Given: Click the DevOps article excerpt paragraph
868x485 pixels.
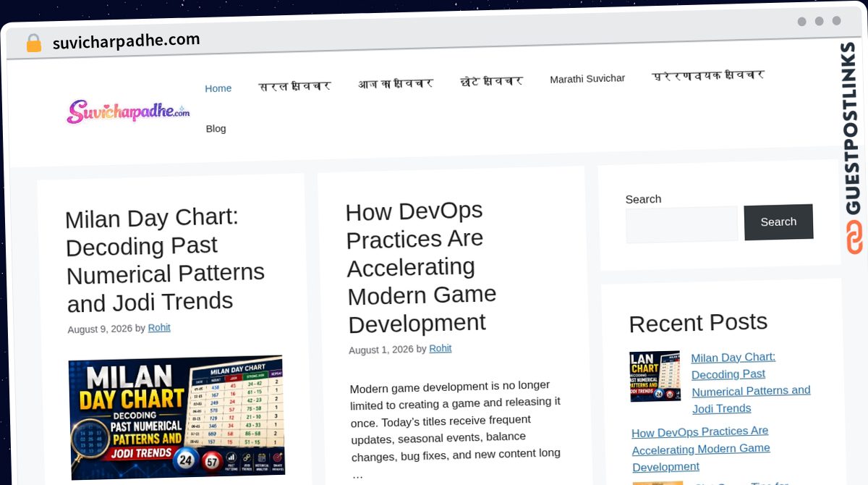Looking at the screenshot, I should tap(456, 428).
